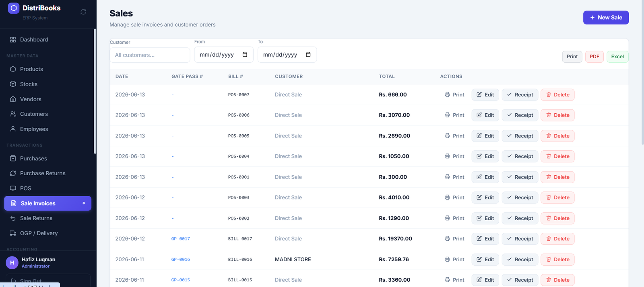Viewport: 644px width, 287px height.
Task: Edit invoice POS-0003
Action: click(x=485, y=198)
